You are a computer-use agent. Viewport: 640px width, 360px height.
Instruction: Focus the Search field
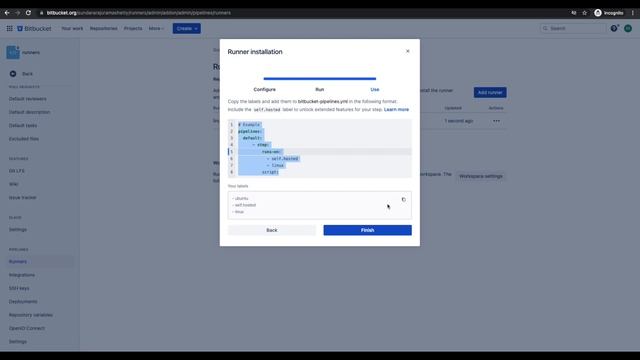tap(572, 29)
